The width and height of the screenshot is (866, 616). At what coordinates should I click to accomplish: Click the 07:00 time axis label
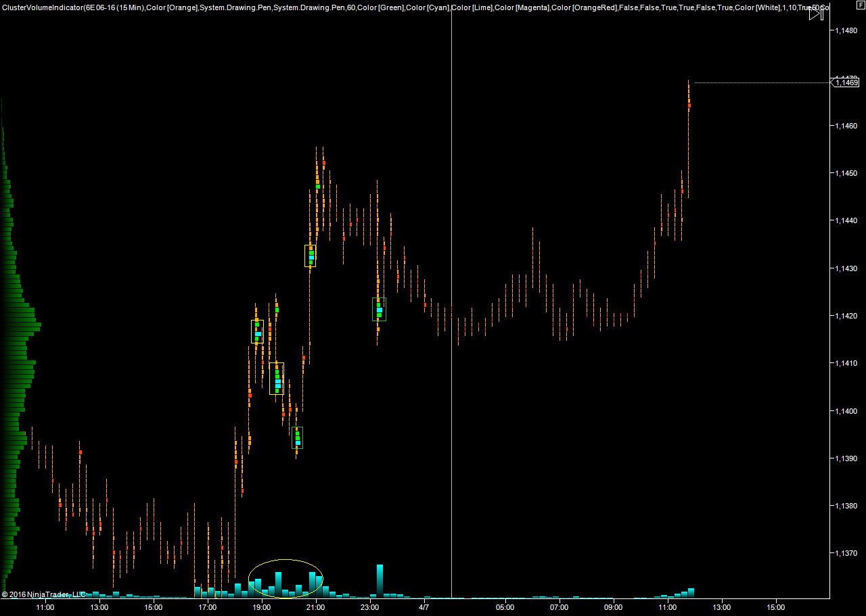click(560, 607)
